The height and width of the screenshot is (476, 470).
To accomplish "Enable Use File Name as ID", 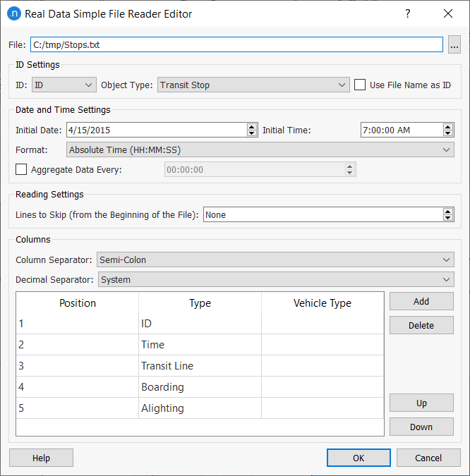I will [x=360, y=85].
